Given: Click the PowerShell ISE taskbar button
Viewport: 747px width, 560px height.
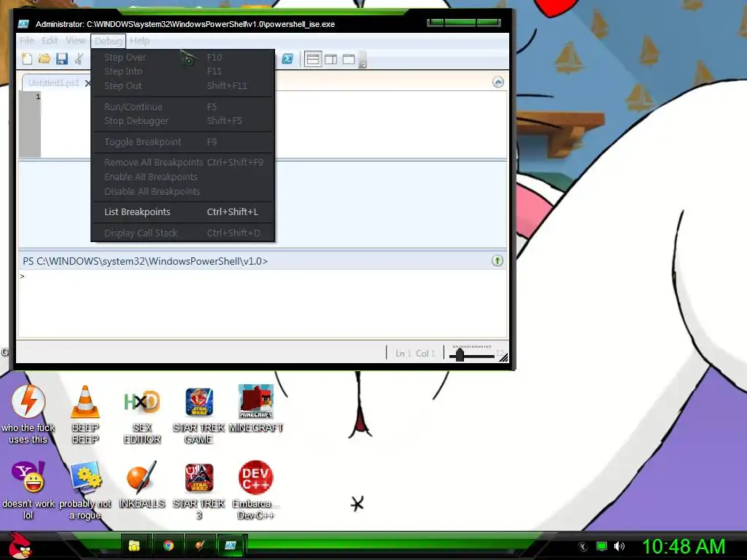Looking at the screenshot, I should [x=231, y=545].
